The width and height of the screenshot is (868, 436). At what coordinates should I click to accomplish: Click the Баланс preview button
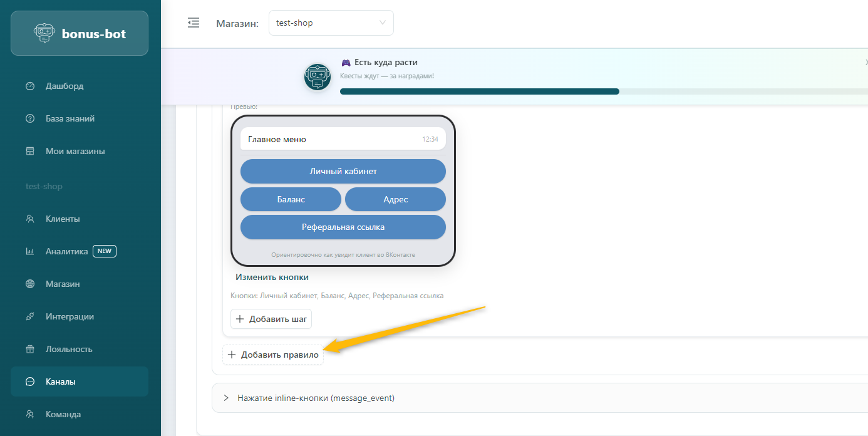point(291,199)
